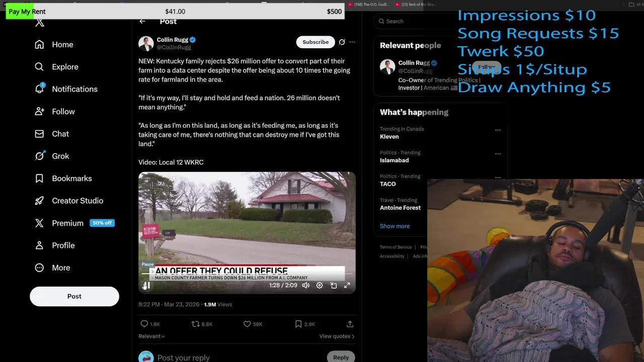Click View quotes link
This screenshot has height=362, width=644.
coord(337,336)
